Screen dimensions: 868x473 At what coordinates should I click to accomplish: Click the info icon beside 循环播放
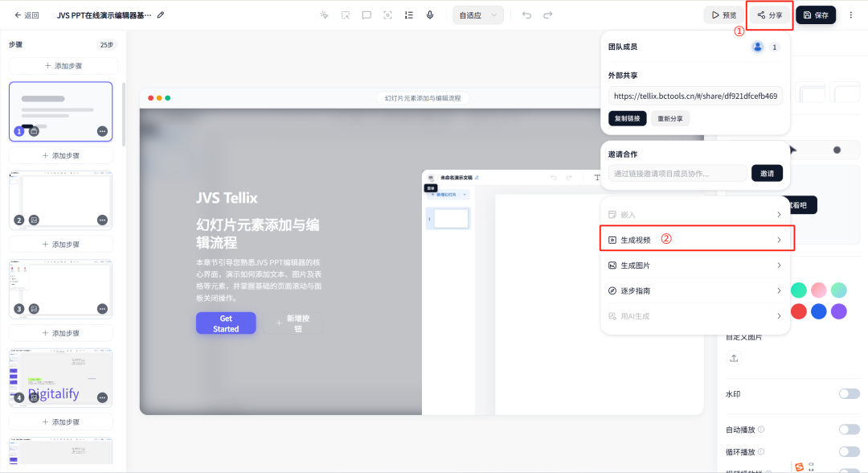pyautogui.click(x=761, y=451)
